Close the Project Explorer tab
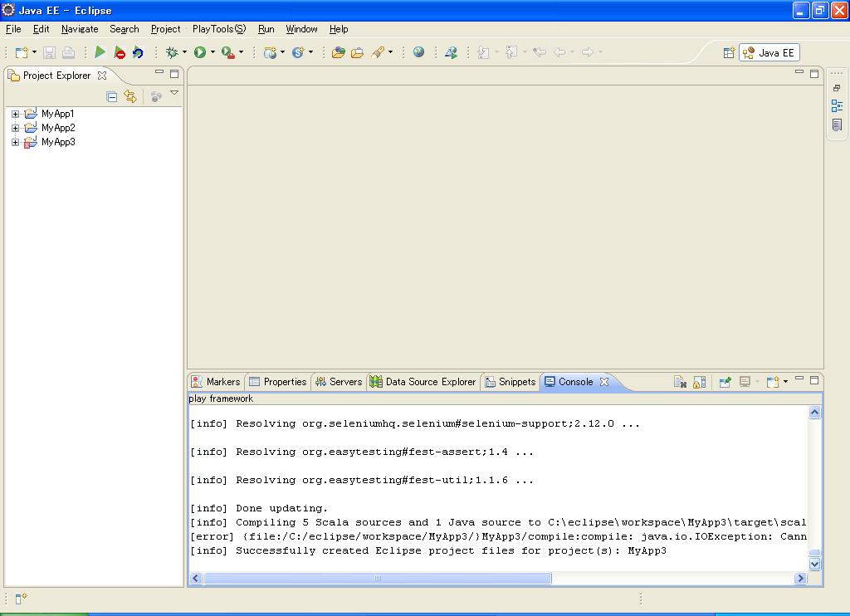 click(x=102, y=76)
